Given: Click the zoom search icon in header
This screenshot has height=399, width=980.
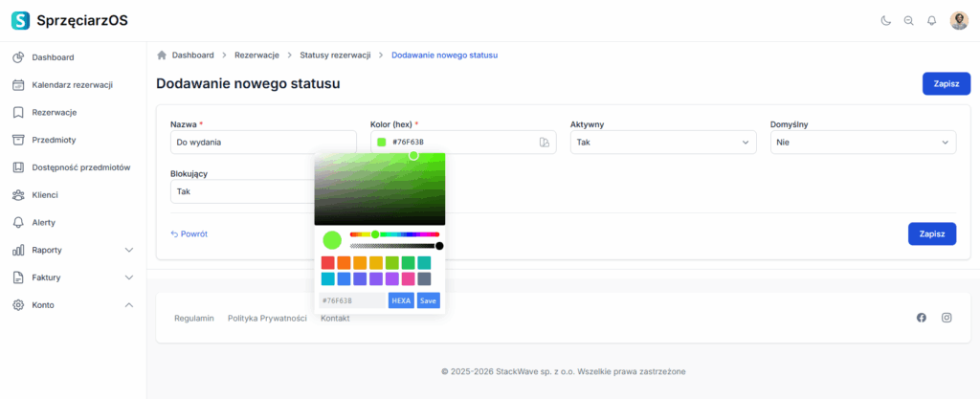Looking at the screenshot, I should [908, 20].
